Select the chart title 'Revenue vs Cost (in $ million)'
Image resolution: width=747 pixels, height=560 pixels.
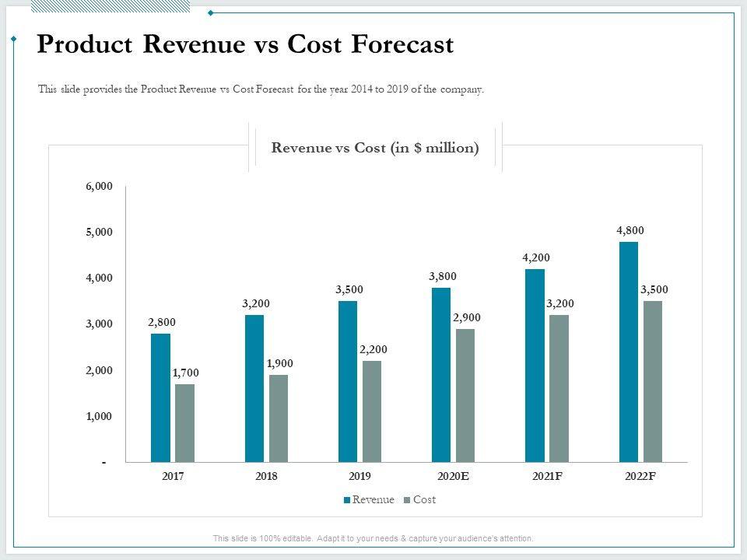[x=374, y=148]
